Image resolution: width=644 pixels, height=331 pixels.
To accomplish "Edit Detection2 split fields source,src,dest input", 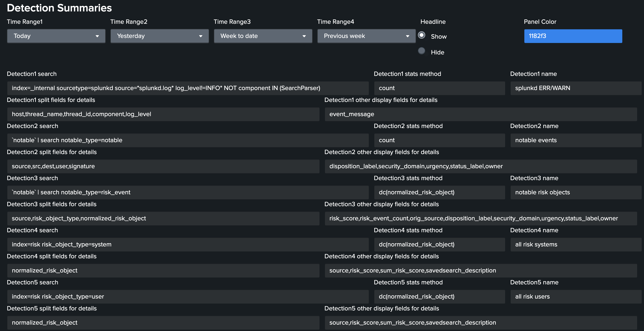I will coord(163,166).
